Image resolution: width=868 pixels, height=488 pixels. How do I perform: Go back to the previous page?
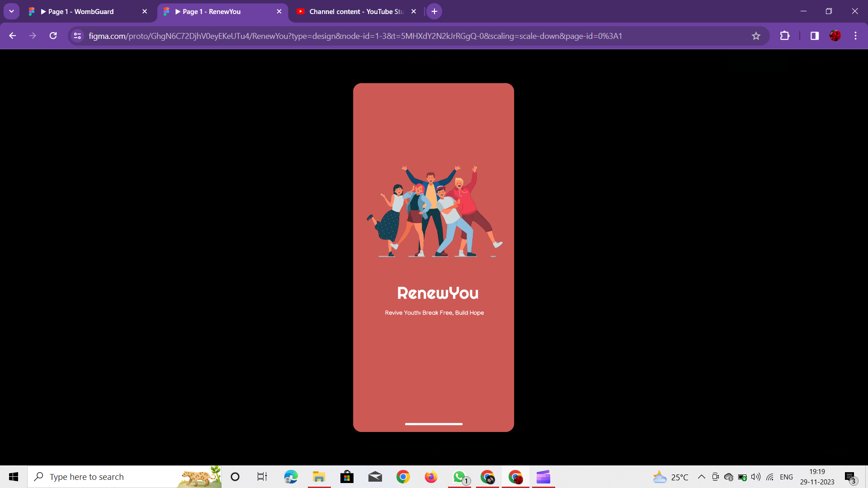13,36
